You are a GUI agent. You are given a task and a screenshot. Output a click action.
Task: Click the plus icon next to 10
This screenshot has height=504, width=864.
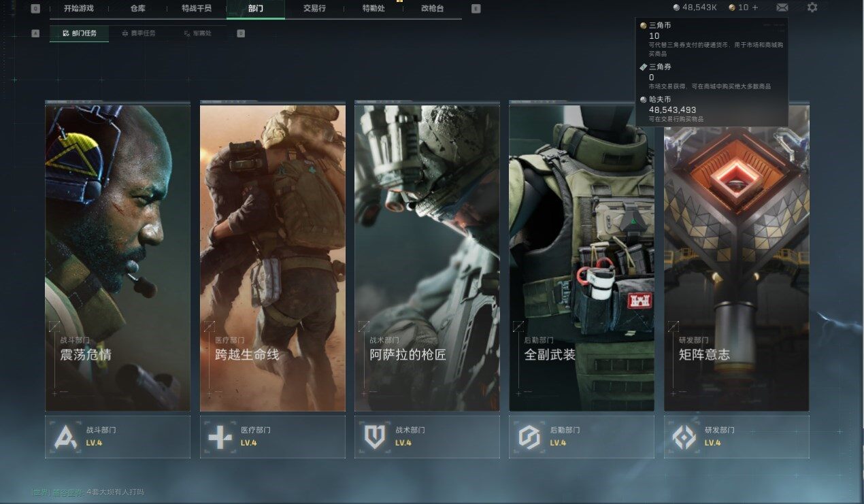pos(755,7)
